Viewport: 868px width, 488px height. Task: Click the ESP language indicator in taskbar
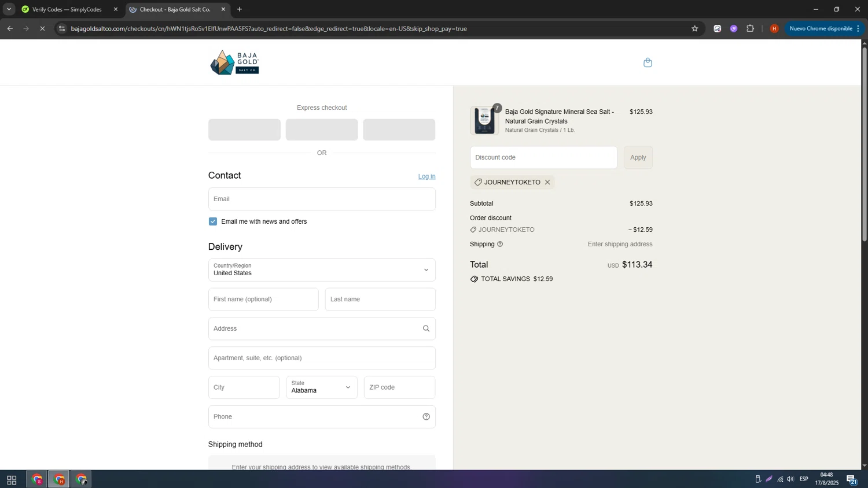804,479
